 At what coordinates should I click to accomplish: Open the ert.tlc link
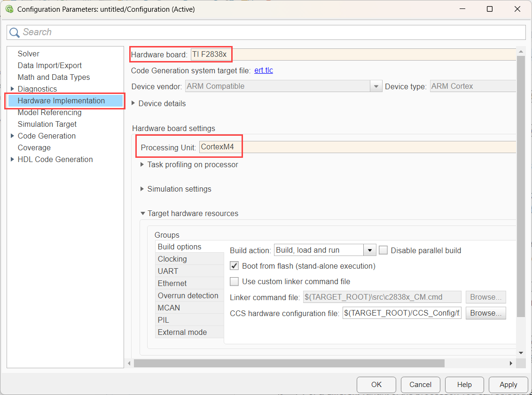tap(263, 70)
